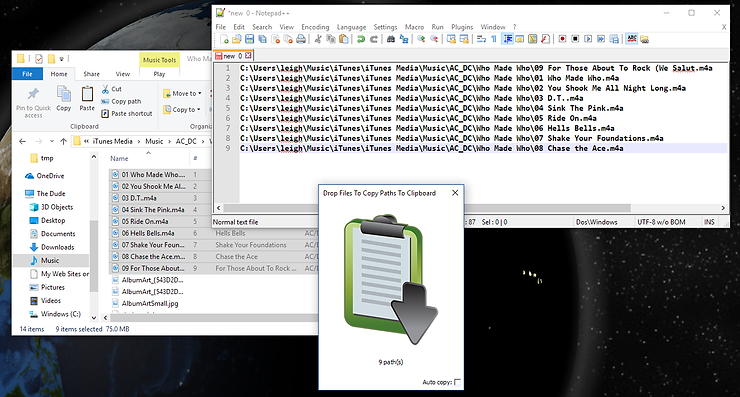Open the Move to dropdown

tap(182, 93)
